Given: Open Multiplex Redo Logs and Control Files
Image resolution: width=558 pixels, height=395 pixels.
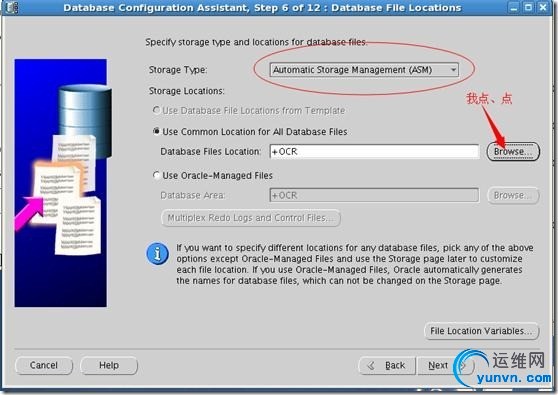Looking at the screenshot, I should 251,218.
